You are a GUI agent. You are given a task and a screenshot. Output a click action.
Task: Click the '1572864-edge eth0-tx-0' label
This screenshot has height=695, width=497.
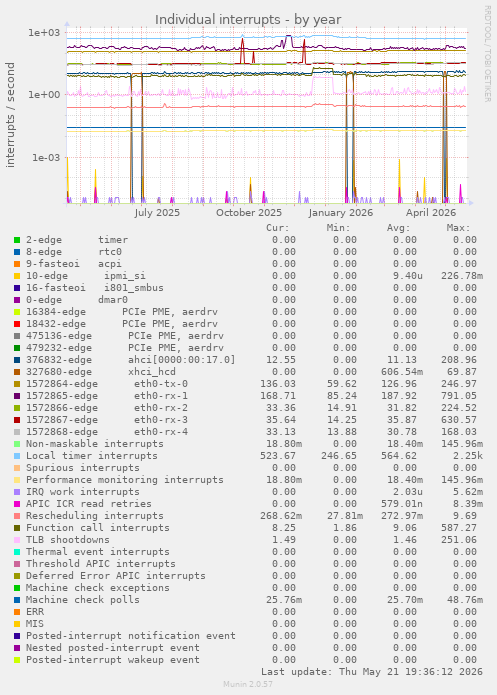point(107,383)
